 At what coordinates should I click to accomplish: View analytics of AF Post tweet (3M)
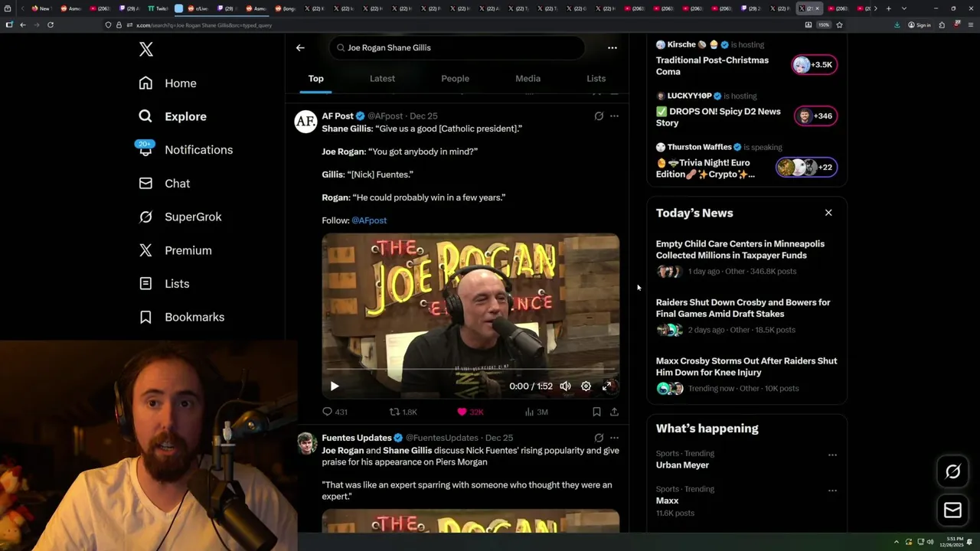pos(536,412)
